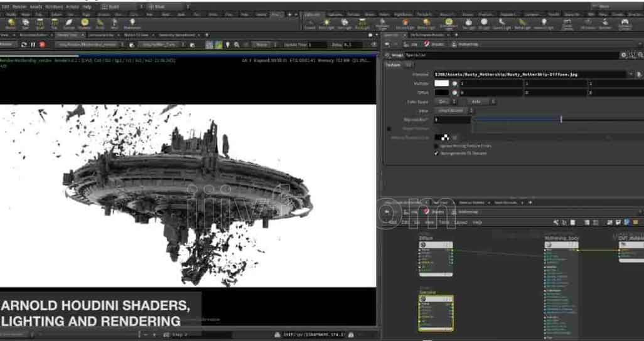Select the VR Camera shelf tool
Image resolution: width=644 pixels, height=341 pixels.
click(588, 24)
